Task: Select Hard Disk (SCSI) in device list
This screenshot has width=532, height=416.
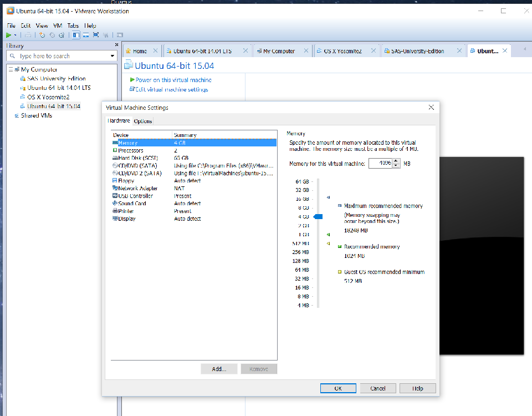Action: coord(139,158)
